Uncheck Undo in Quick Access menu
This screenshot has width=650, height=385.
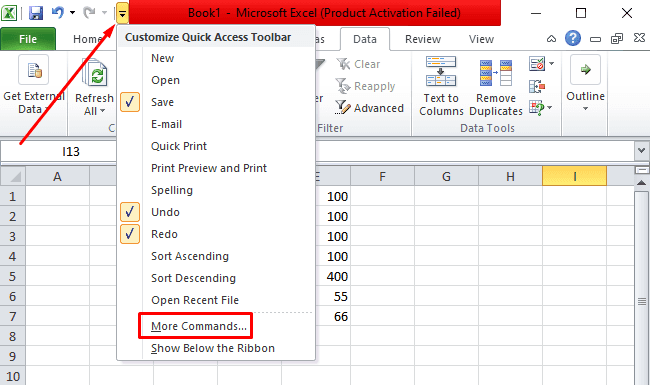216,212
